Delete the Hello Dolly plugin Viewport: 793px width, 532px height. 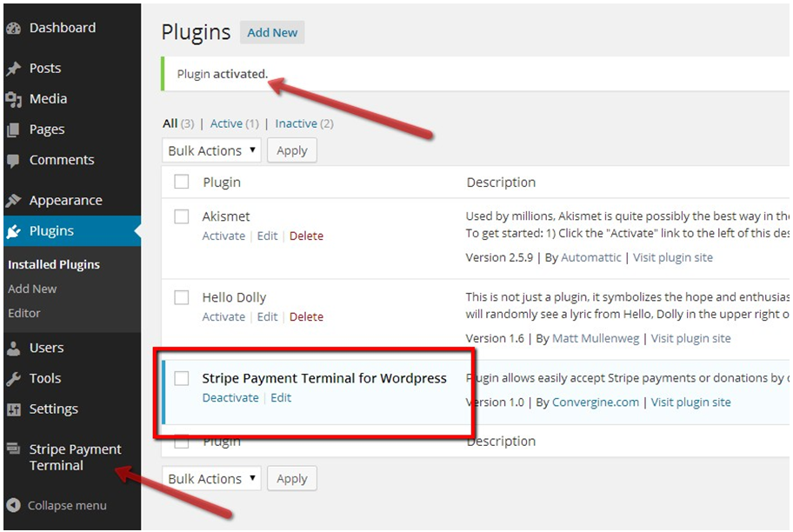pos(306,317)
